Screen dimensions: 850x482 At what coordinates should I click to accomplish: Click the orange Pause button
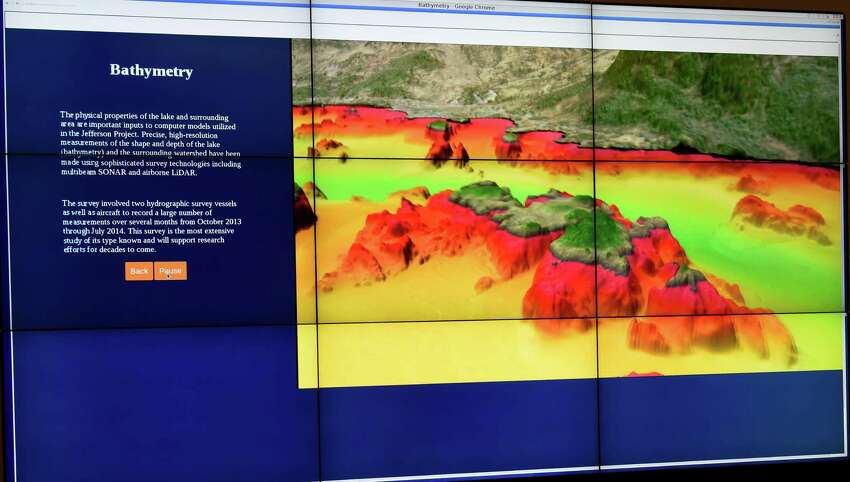(170, 271)
